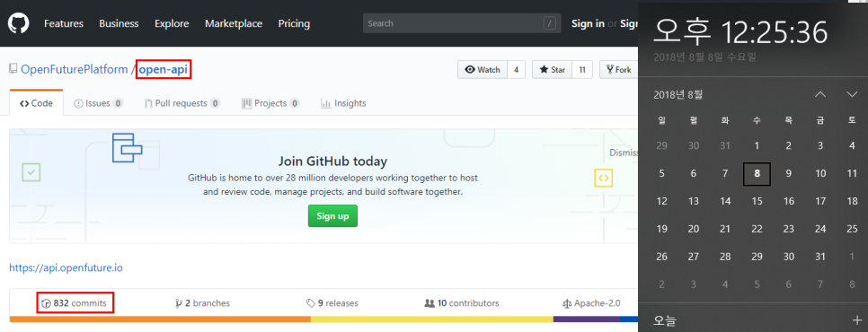
Task: Open the GitHub Octocat logo homepage
Action: 18,23
